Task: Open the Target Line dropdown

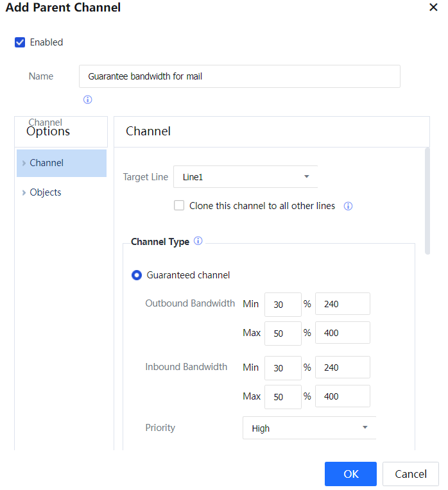Action: (x=245, y=177)
